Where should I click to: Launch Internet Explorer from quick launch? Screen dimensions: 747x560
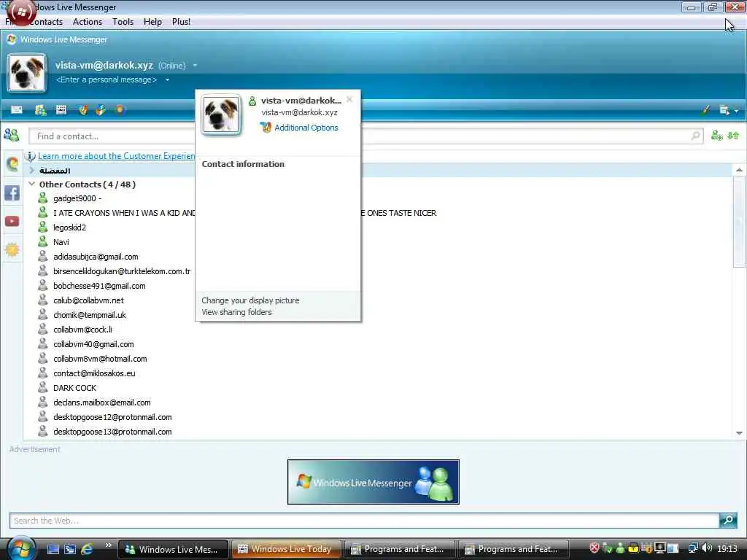88,549
